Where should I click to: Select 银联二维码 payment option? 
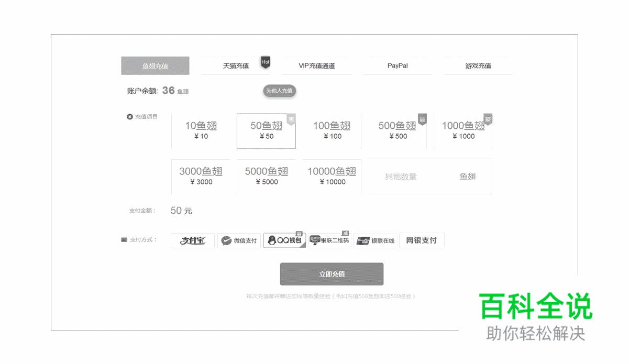330,240
